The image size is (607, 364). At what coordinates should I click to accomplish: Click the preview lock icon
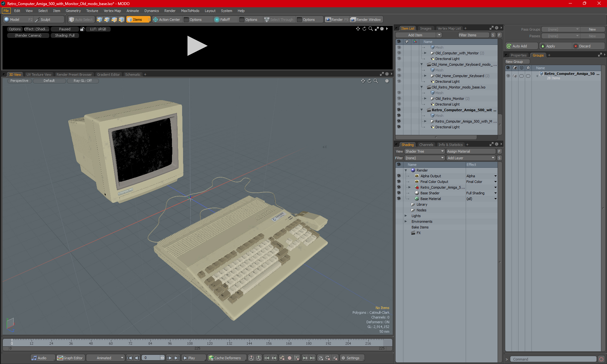coord(82,29)
